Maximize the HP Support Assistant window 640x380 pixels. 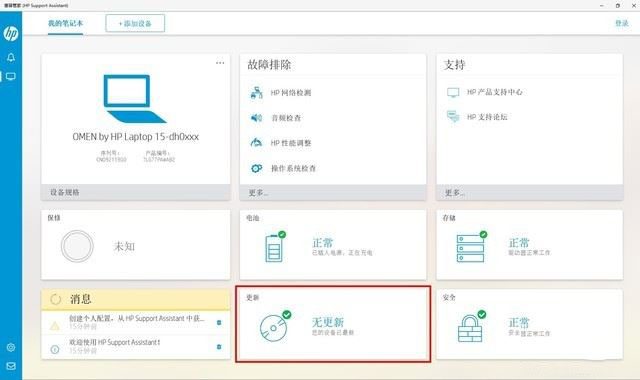click(618, 5)
